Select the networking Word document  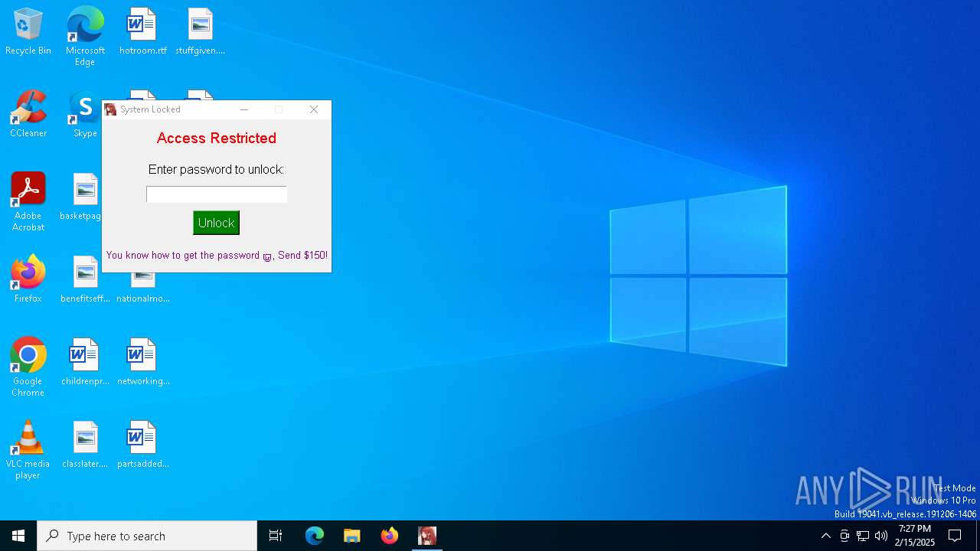coord(143,362)
